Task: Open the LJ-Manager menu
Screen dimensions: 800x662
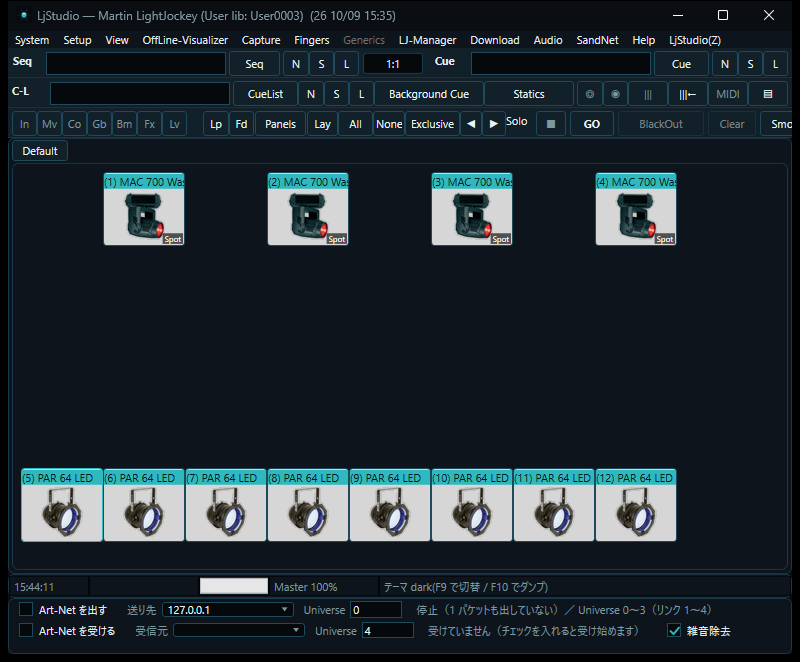Action: pyautogui.click(x=428, y=40)
